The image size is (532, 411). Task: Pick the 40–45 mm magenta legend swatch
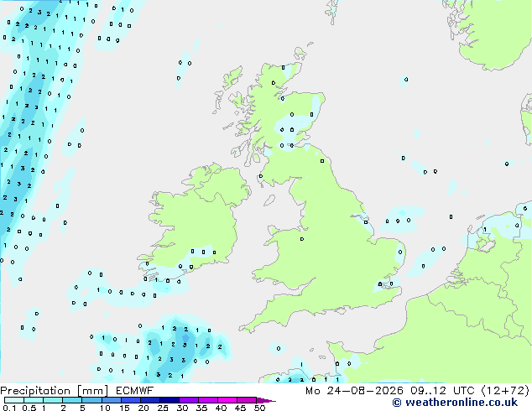(227, 400)
